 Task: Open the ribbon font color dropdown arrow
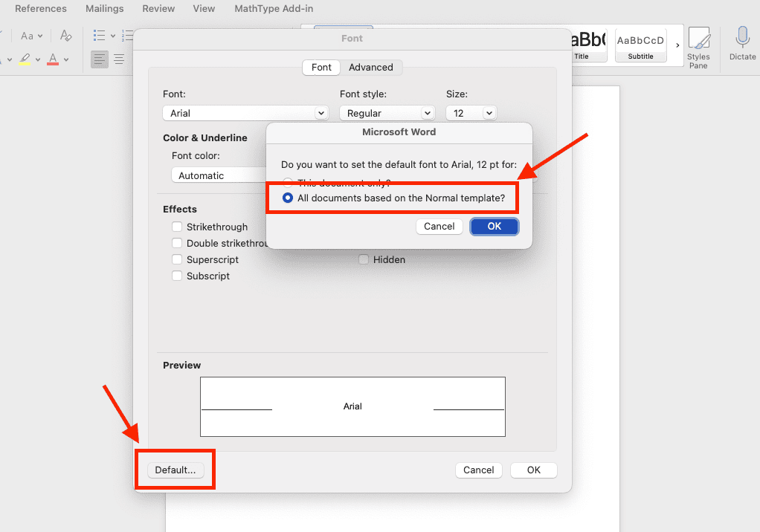coord(66,59)
